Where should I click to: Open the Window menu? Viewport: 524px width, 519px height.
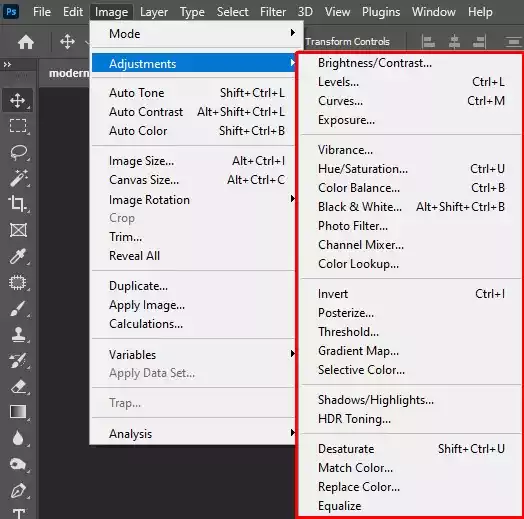pos(434,12)
